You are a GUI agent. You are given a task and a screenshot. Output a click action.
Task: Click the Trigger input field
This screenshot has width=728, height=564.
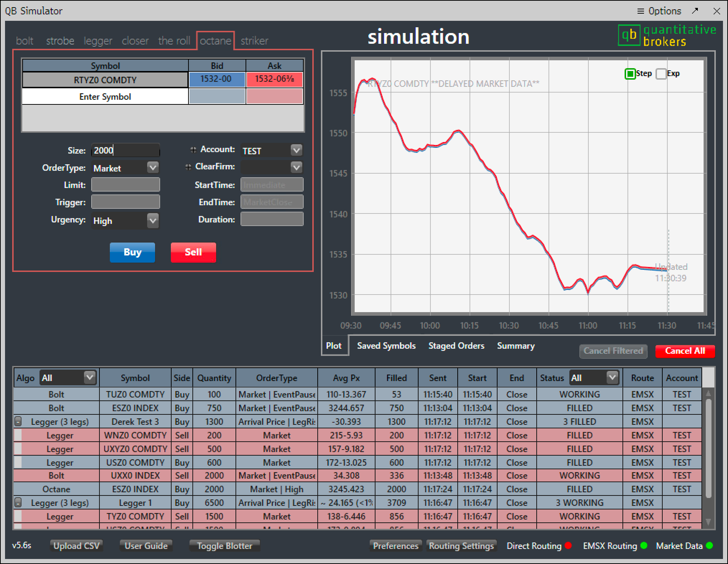point(125,202)
